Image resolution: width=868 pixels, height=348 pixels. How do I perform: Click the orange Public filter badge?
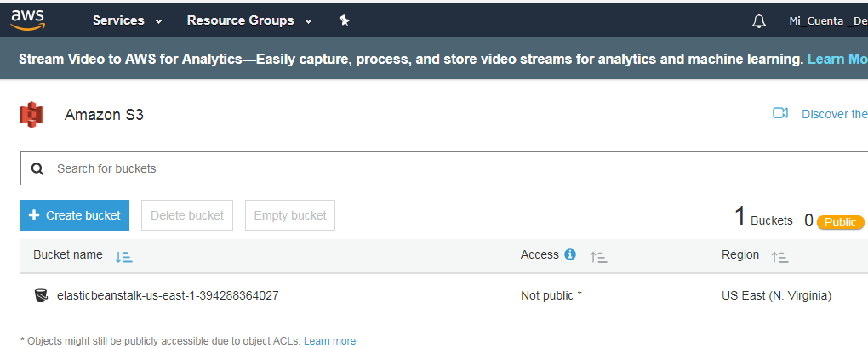pos(840,222)
